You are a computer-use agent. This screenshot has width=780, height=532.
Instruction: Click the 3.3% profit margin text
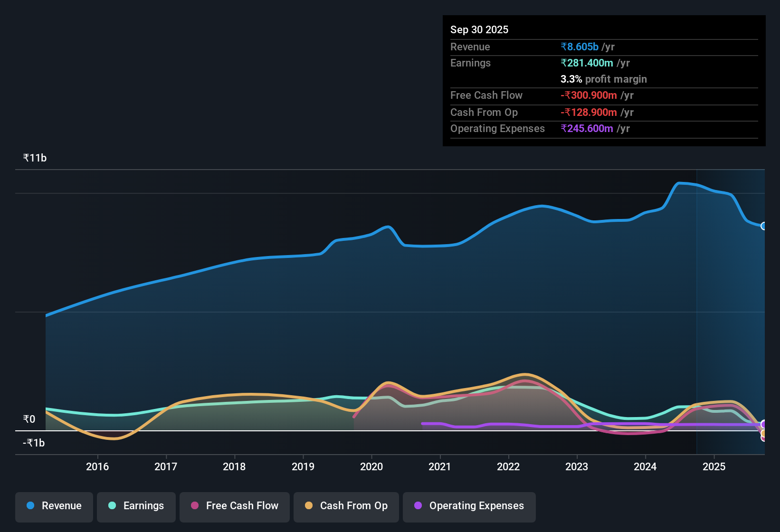click(x=603, y=79)
